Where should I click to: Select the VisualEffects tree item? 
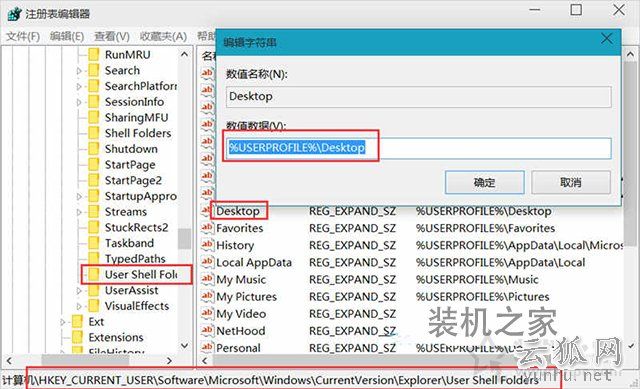click(137, 306)
